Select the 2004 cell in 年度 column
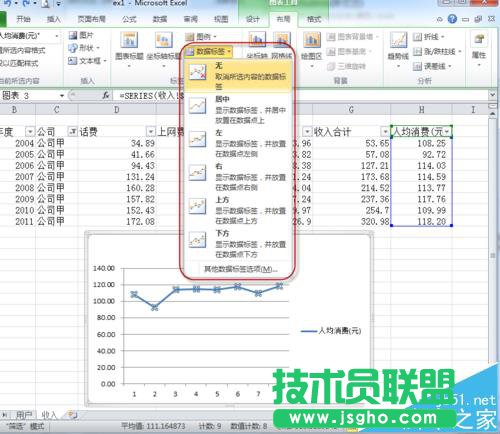Viewport: 500px width, 434px height. (17, 143)
